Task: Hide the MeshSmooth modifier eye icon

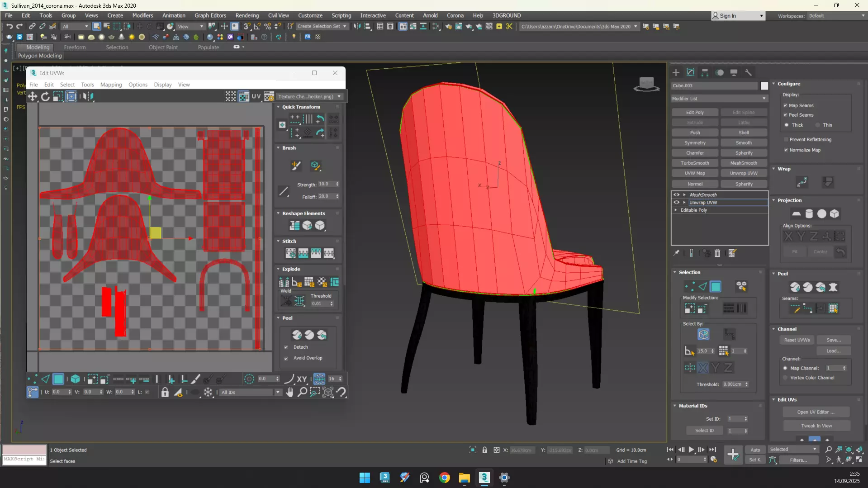Action: (677, 195)
